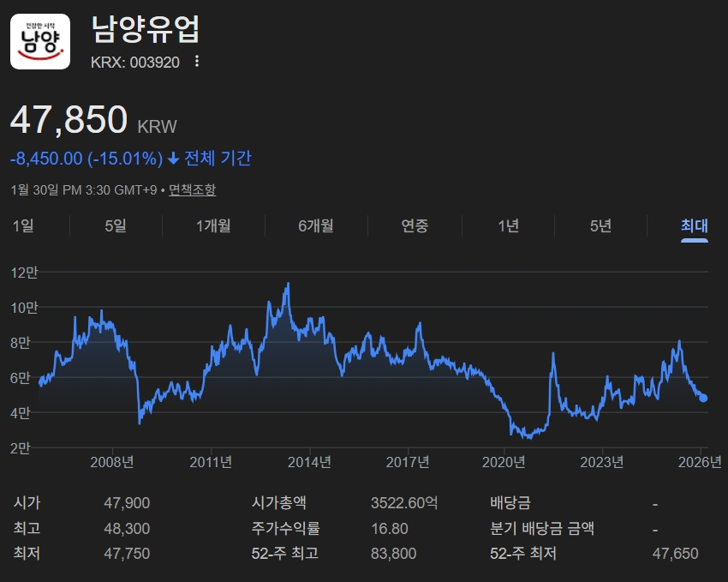This screenshot has width=728, height=582.
Task: Click the 47,850 current price
Action: [x=69, y=120]
